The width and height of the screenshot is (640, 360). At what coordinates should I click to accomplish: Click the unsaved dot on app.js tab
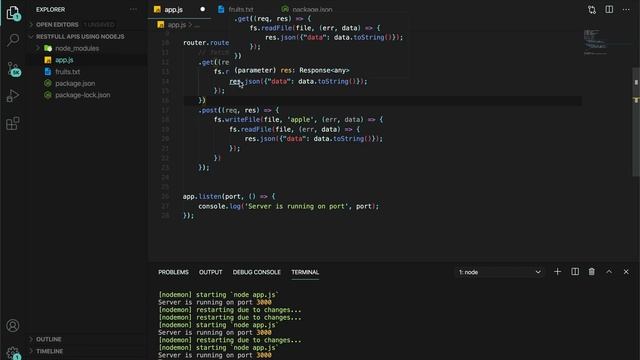coord(202,9)
